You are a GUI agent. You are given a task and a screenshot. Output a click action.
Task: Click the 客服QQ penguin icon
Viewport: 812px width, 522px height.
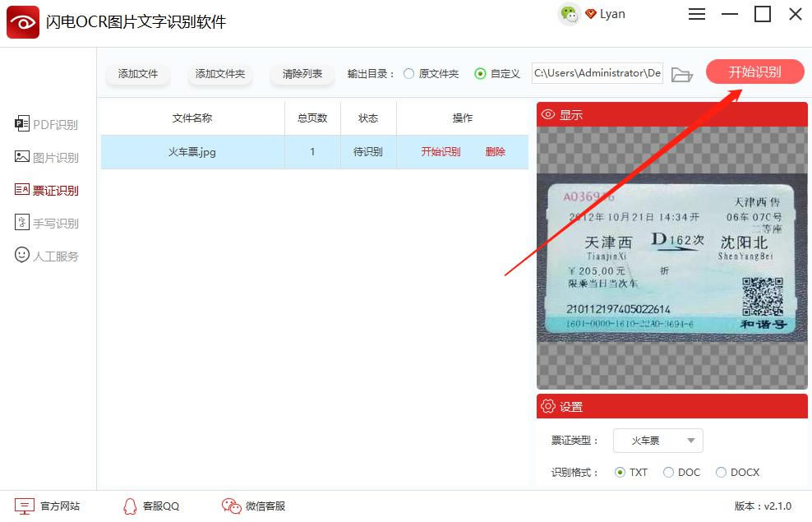(x=130, y=506)
